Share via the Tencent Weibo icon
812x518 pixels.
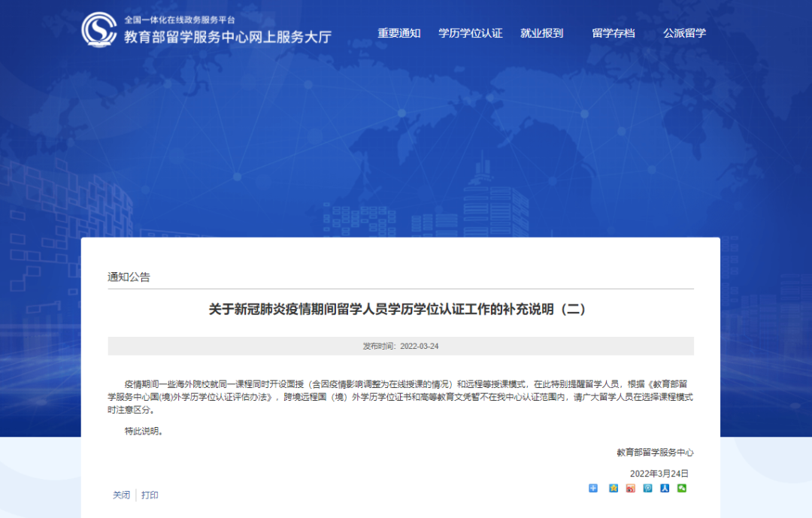[647, 488]
